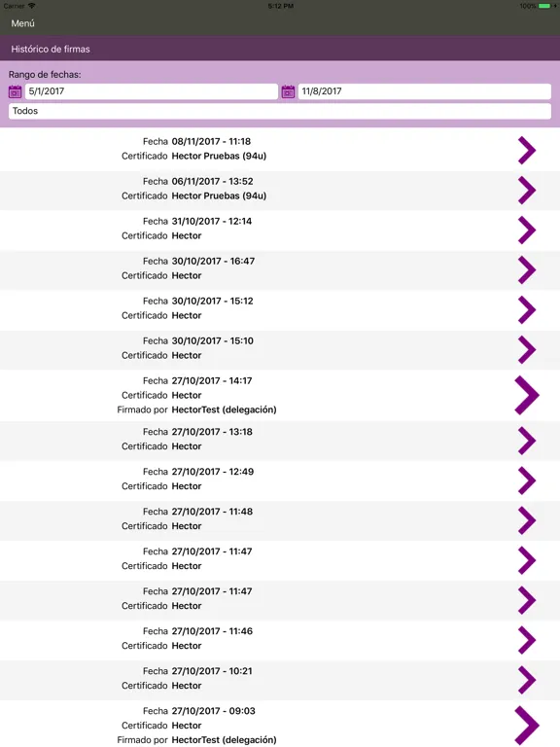The width and height of the screenshot is (560, 747).
Task: Open chevron for 30/10/2017 - 16:47 entry
Action: point(527,270)
